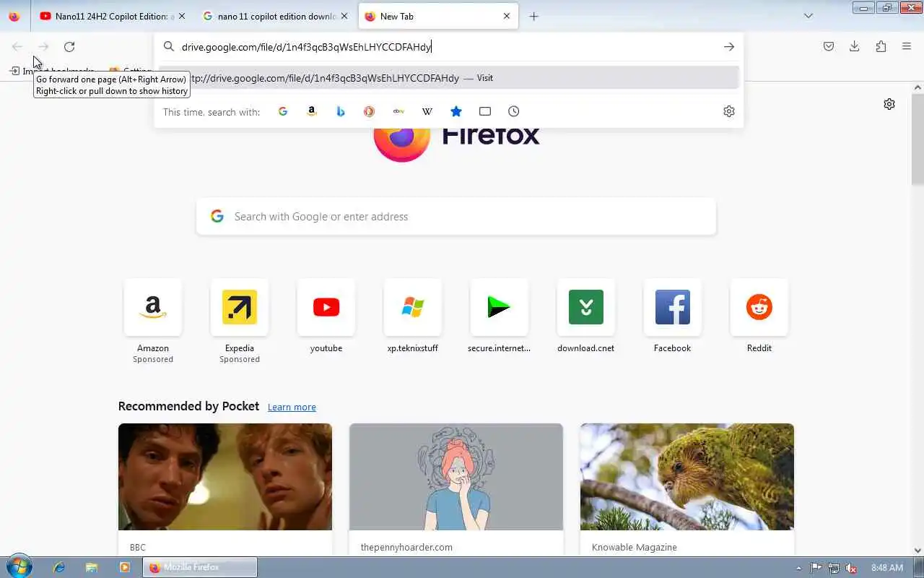Viewport: 924px width, 578px height.
Task: Open Knowable Magazine parrot story thumbnail
Action: pos(687,477)
